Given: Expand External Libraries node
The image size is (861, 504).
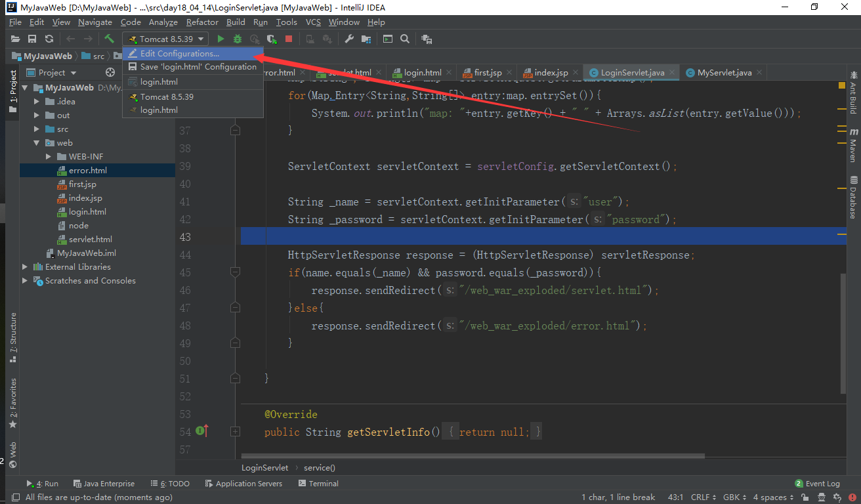Looking at the screenshot, I should point(25,266).
